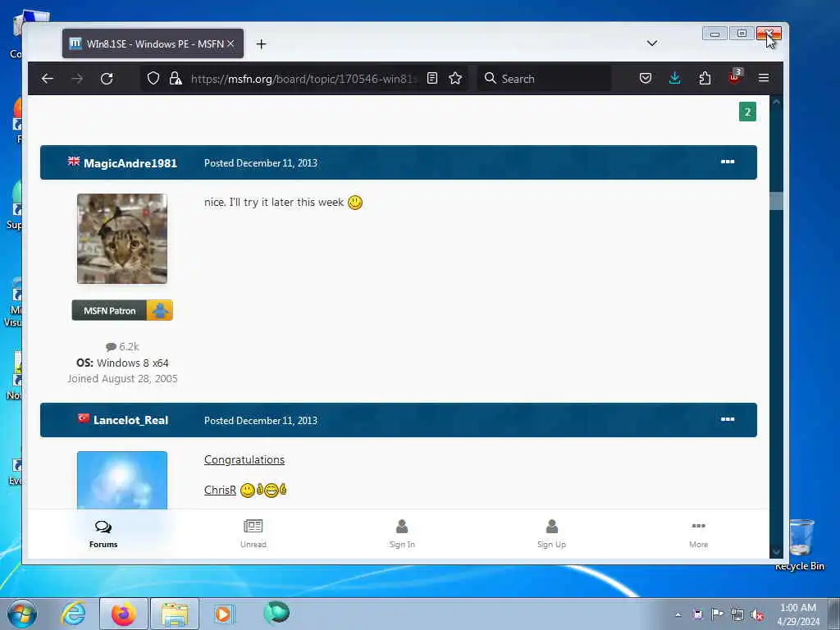
Task: Close the Win8.1SE MSFN tab
Action: click(x=231, y=44)
